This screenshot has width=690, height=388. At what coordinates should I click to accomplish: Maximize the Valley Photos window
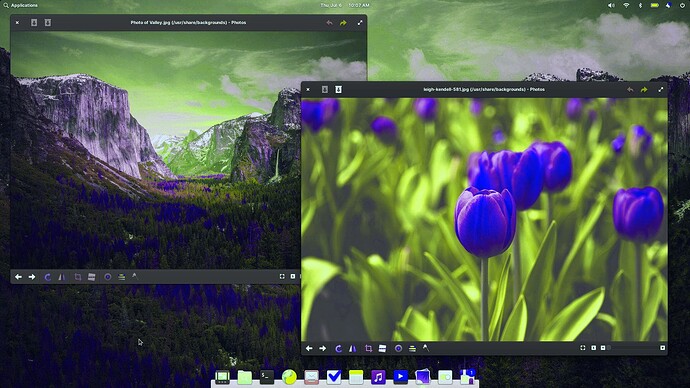(360, 22)
